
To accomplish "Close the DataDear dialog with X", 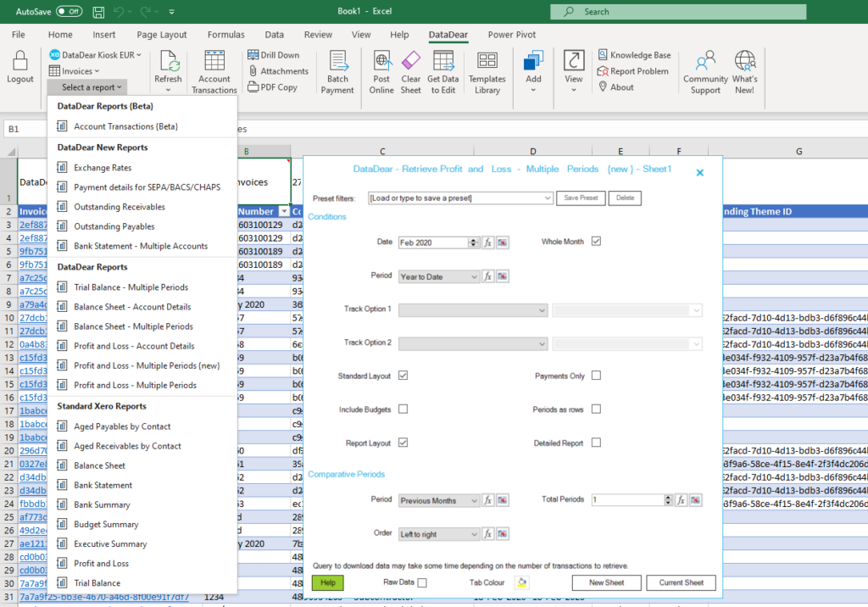I will pos(699,173).
